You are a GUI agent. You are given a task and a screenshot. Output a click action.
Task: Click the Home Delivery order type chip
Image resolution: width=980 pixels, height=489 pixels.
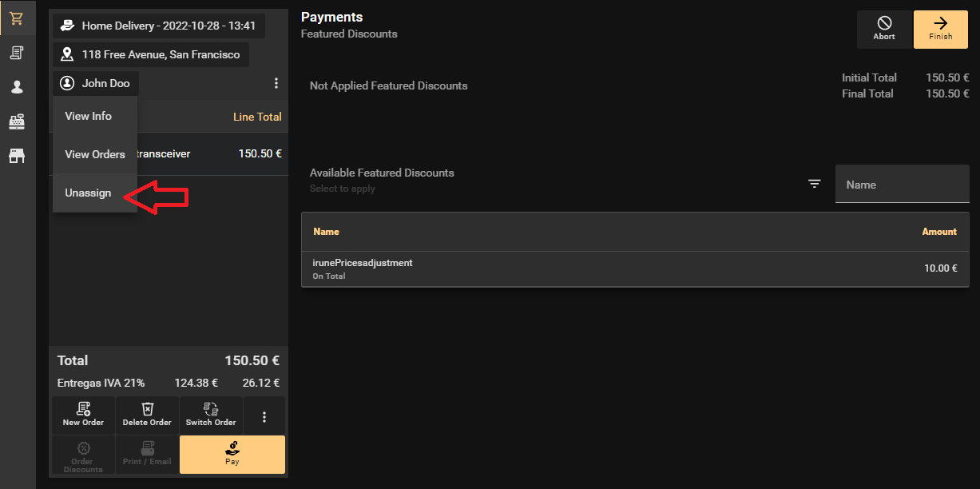click(x=158, y=26)
